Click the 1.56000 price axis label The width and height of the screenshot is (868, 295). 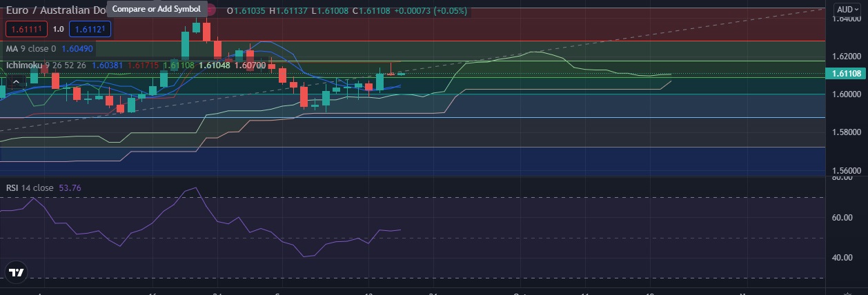click(x=845, y=170)
